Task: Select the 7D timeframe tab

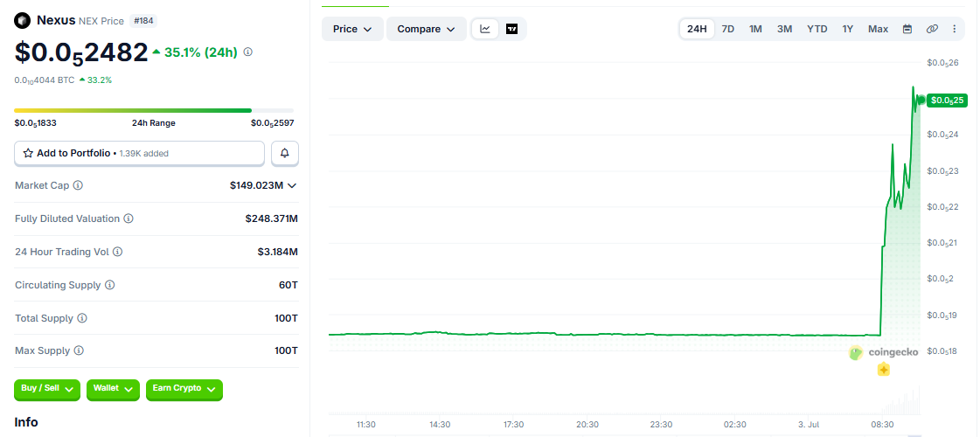Action: [x=728, y=29]
